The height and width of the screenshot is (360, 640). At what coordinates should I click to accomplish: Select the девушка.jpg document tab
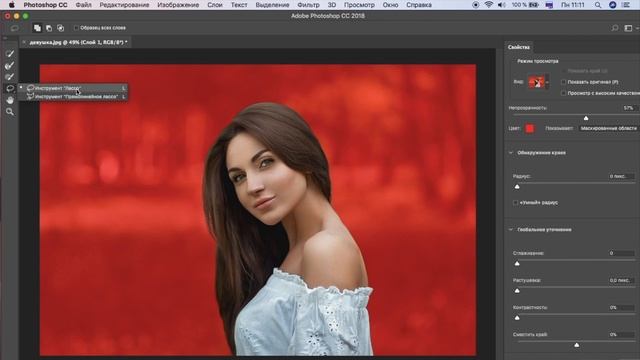pyautogui.click(x=78, y=42)
